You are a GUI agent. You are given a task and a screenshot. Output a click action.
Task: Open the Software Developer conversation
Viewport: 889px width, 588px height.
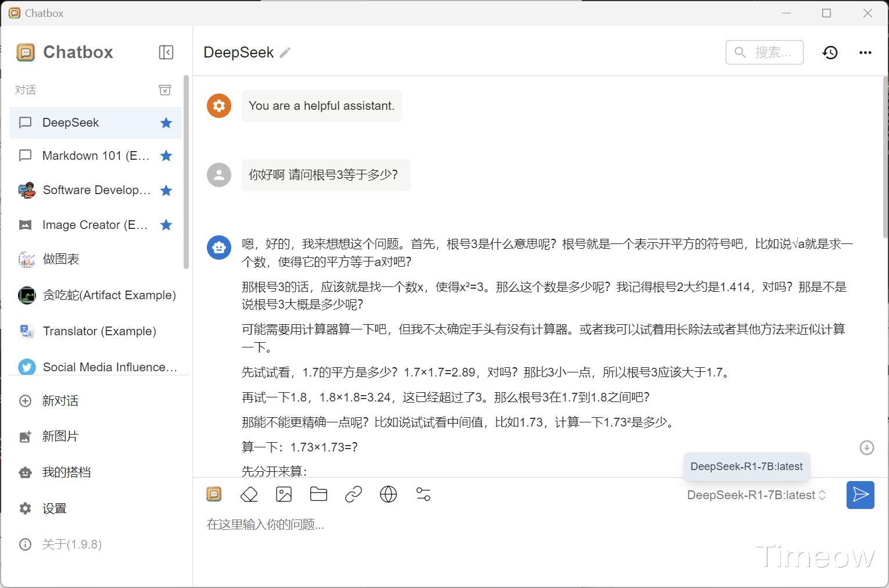tap(96, 191)
